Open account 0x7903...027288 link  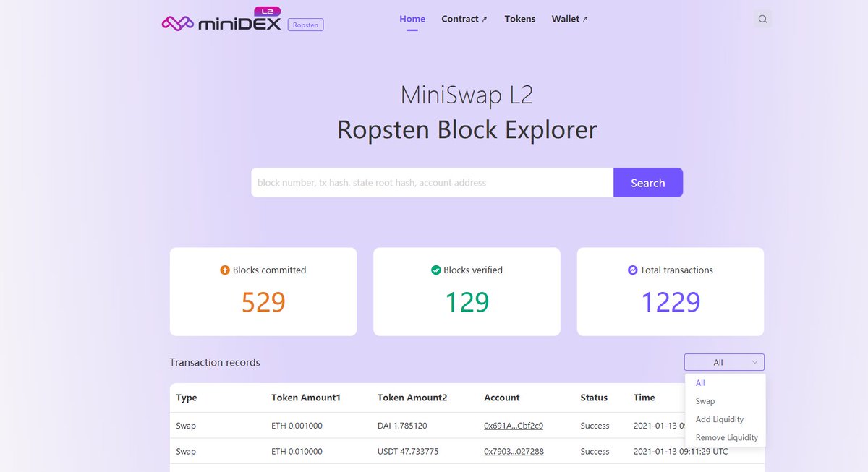(x=514, y=452)
